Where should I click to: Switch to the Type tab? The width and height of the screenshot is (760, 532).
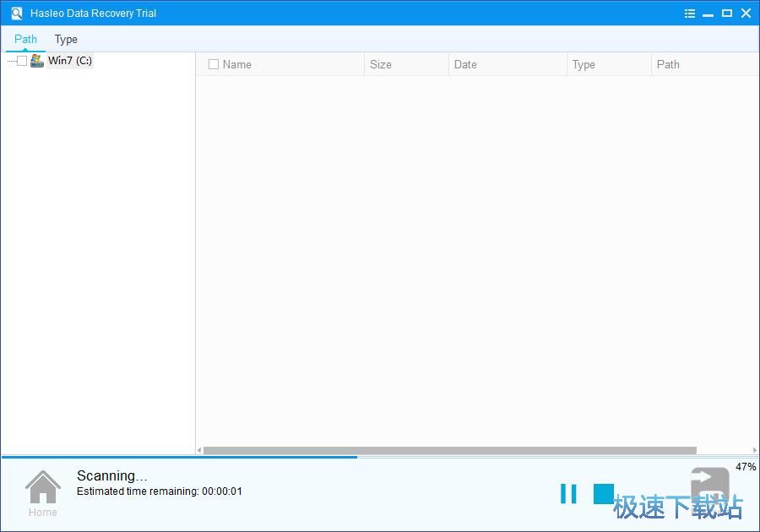pyautogui.click(x=66, y=39)
